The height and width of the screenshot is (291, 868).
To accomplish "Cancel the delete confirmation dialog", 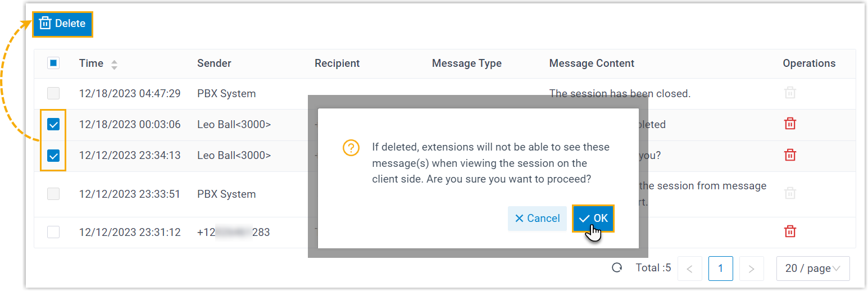I will pos(537,219).
